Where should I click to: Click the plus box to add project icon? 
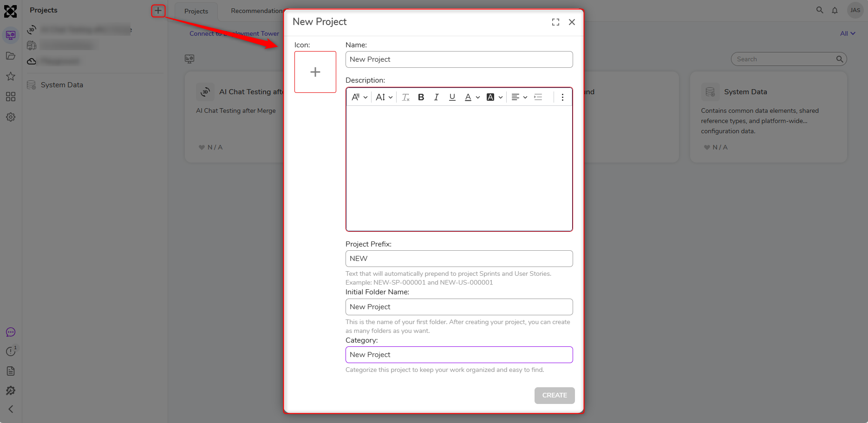point(315,72)
